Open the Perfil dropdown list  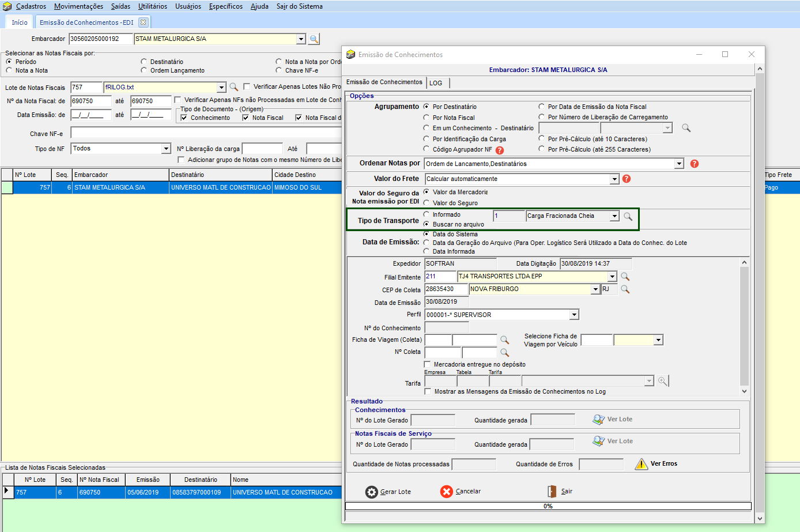pos(573,315)
